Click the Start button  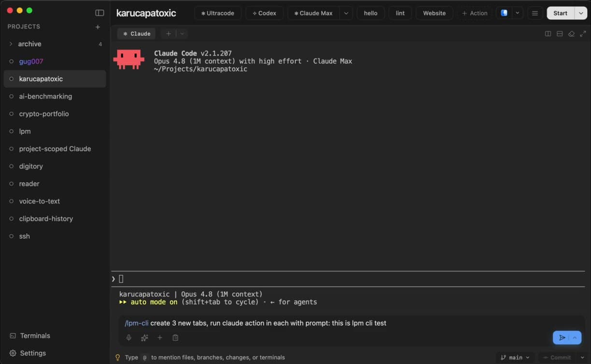pyautogui.click(x=560, y=13)
